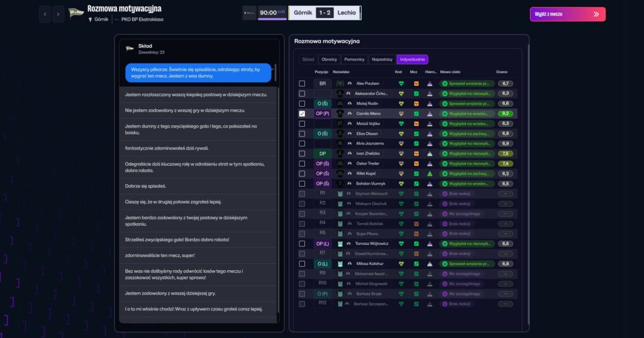Tick the checkbox for Alex Paulsen
Image resolution: width=644 pixels, height=338 pixels.
(x=303, y=84)
